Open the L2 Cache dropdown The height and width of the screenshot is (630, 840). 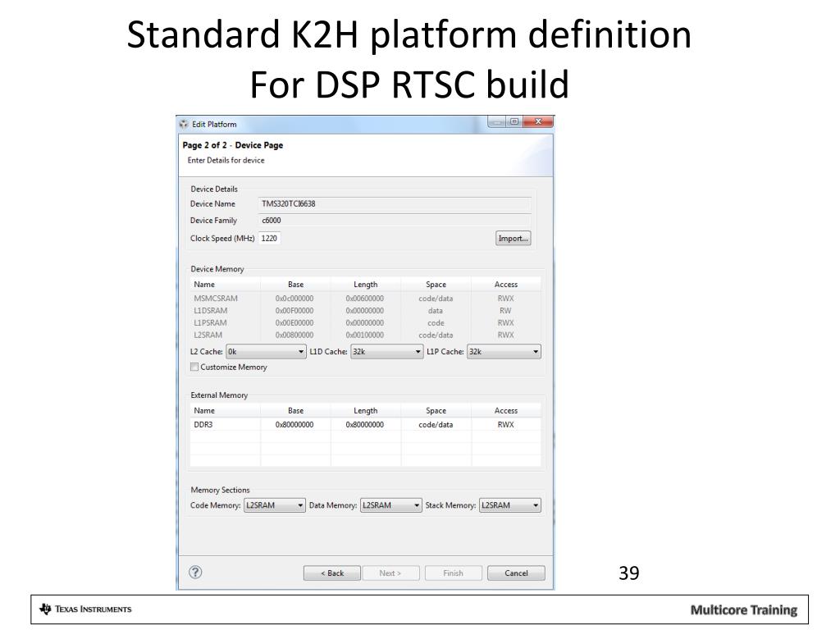(266, 352)
